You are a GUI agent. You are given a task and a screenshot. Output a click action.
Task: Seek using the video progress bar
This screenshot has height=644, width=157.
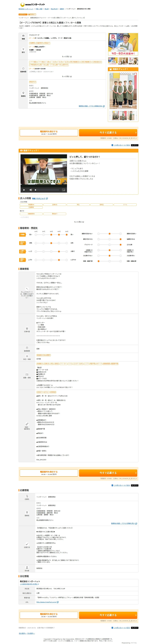pyautogui.click(x=47, y=190)
